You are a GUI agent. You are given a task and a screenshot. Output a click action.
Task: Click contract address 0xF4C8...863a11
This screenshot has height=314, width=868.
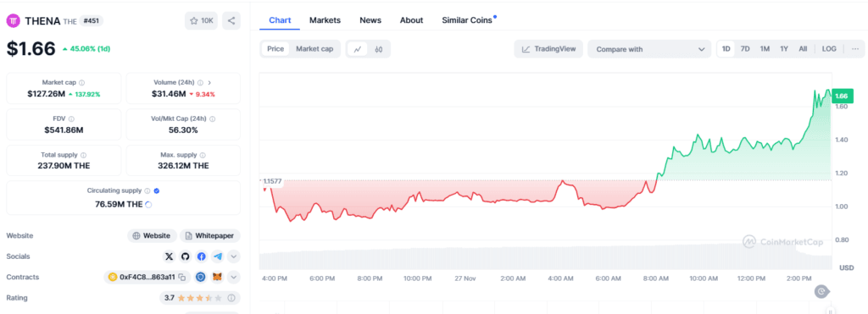(147, 277)
